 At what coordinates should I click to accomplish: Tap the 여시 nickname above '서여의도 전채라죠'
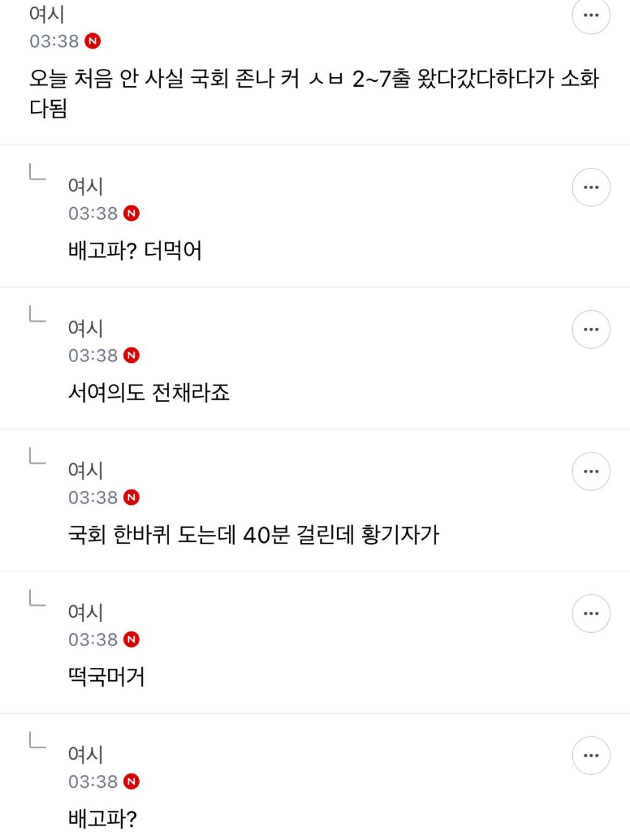click(86, 328)
